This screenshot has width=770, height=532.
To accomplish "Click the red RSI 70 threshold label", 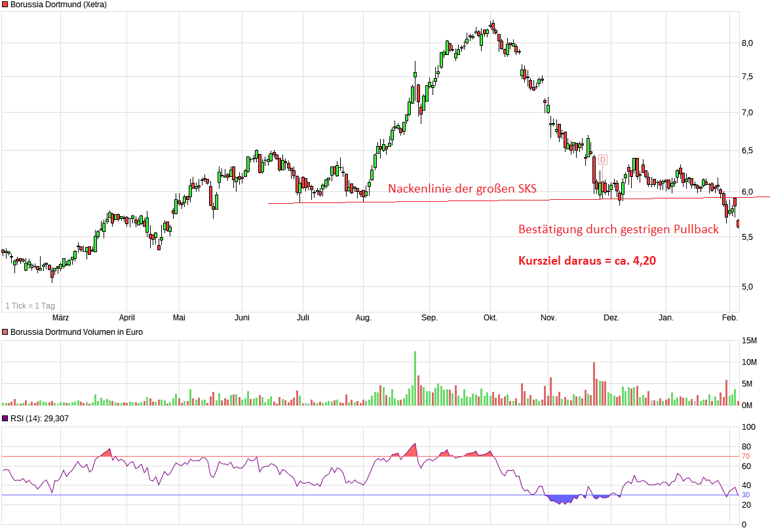I will (x=746, y=457).
